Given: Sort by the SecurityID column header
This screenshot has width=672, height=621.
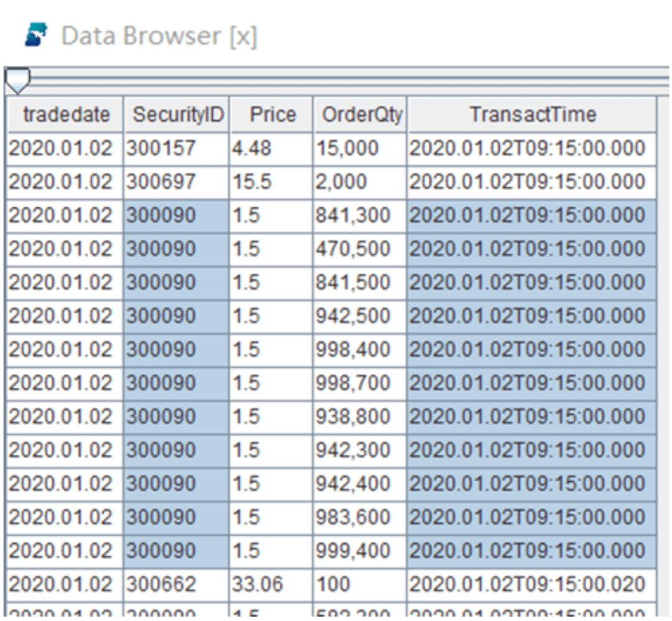Looking at the screenshot, I should point(177,114).
